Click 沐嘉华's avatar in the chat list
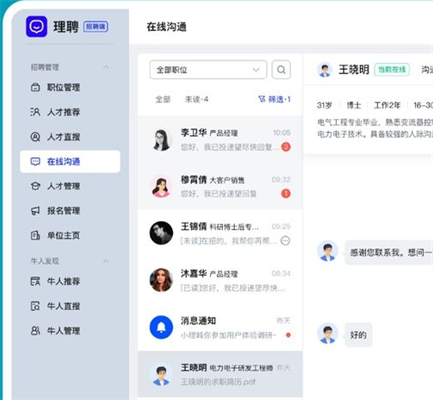Viewport: 433px width, 400px height. click(161, 280)
